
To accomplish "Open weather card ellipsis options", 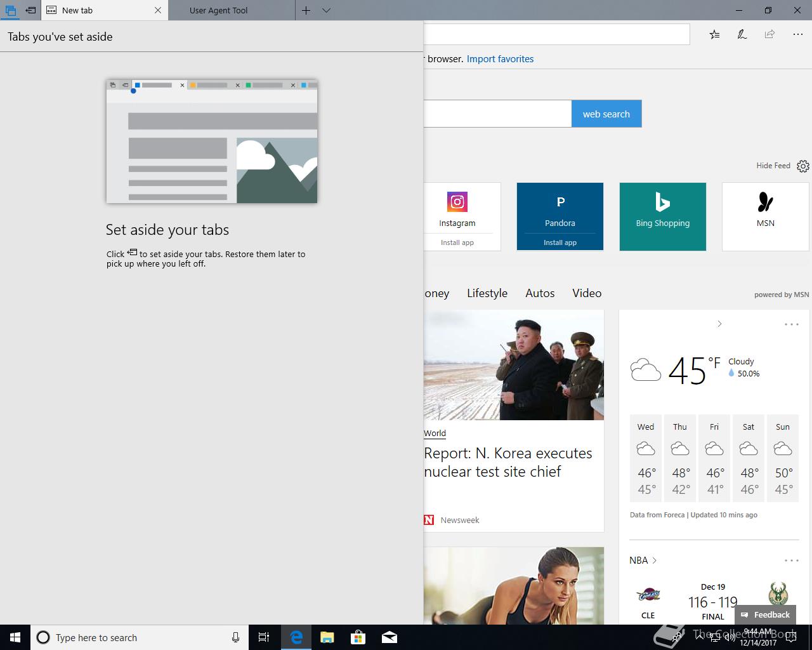I will tap(791, 324).
